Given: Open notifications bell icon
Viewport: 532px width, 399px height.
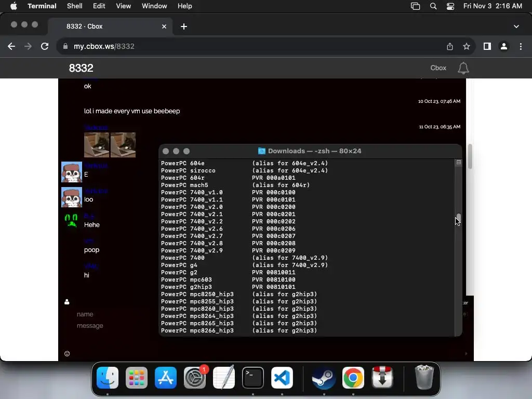Looking at the screenshot, I should click(463, 68).
